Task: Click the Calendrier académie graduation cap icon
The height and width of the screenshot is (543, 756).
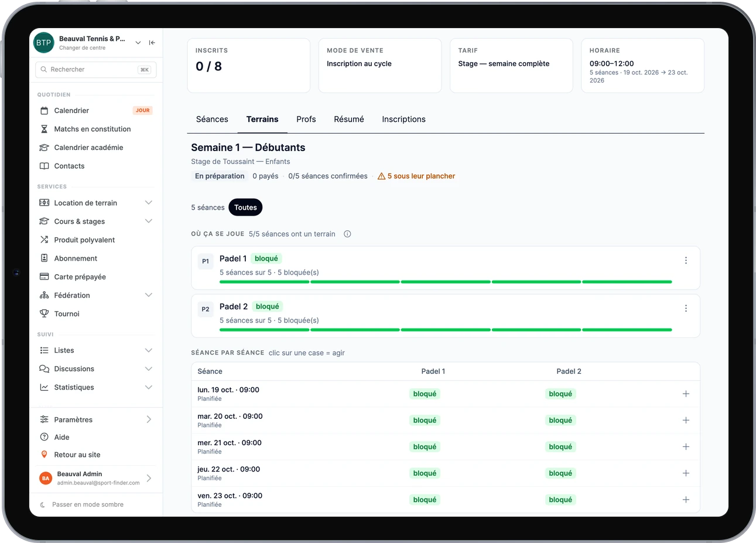Action: point(44,148)
